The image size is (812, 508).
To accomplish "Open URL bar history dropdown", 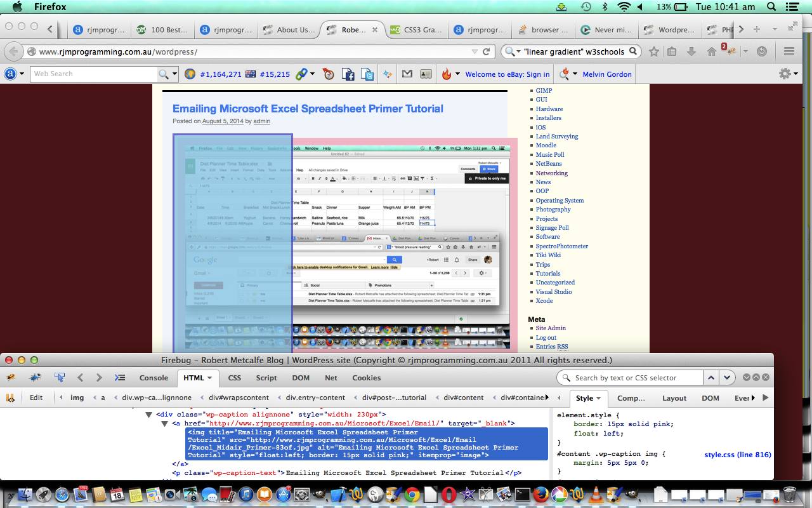I will click(x=474, y=51).
